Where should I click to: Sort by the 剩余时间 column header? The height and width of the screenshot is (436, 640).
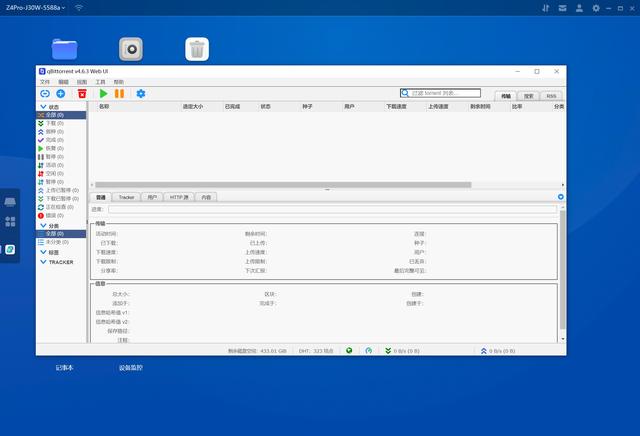tap(480, 107)
